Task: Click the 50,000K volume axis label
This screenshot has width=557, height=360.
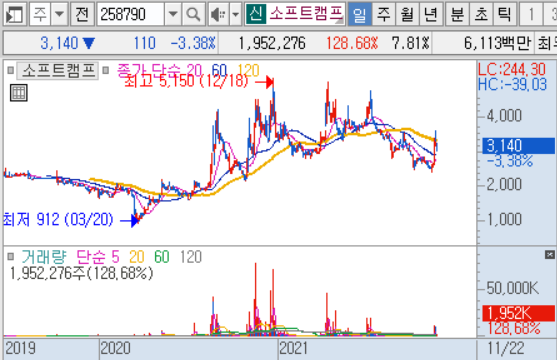Action: pos(513,288)
